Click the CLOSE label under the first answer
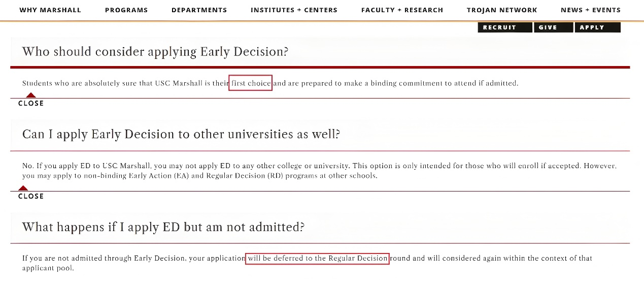644x287 pixels. click(31, 103)
